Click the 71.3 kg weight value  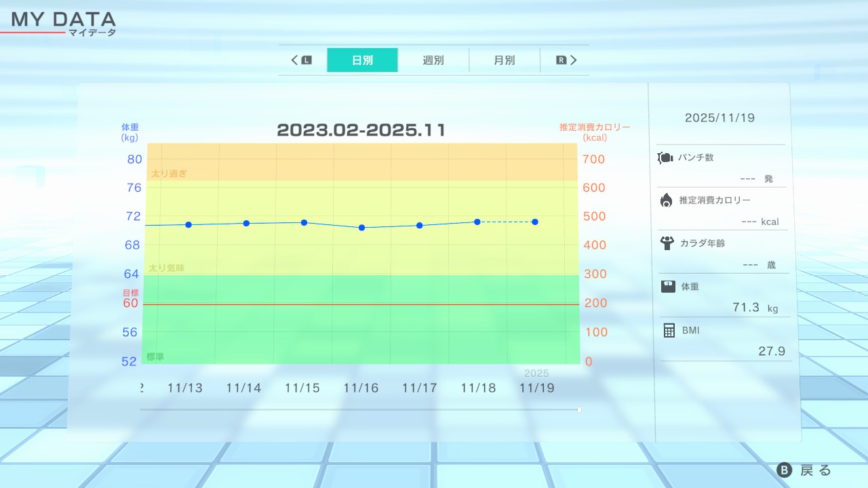(746, 308)
